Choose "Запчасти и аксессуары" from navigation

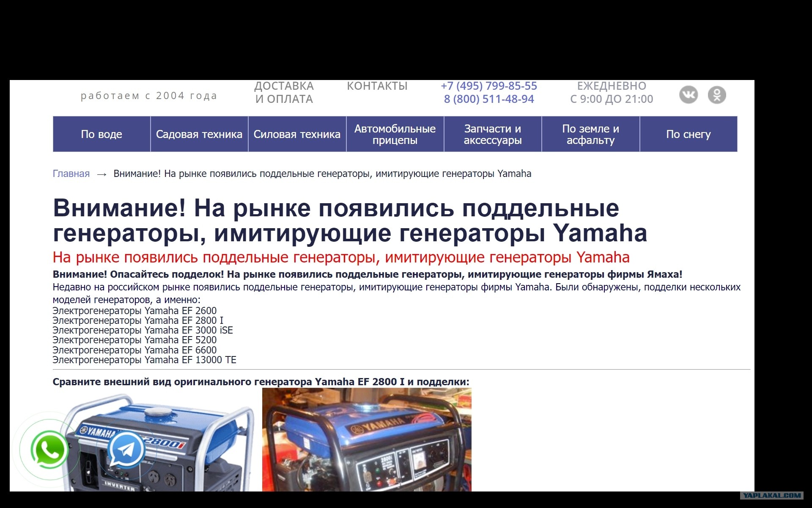tap(493, 134)
